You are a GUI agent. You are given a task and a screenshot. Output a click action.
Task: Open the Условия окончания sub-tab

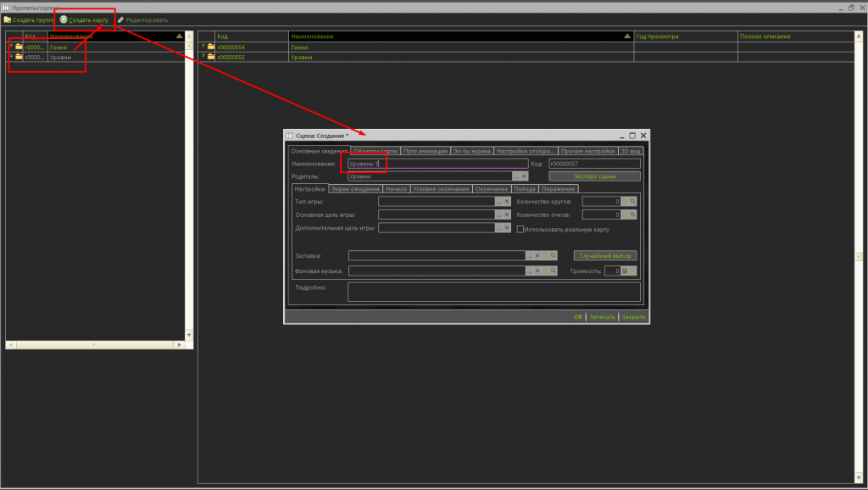(x=441, y=189)
